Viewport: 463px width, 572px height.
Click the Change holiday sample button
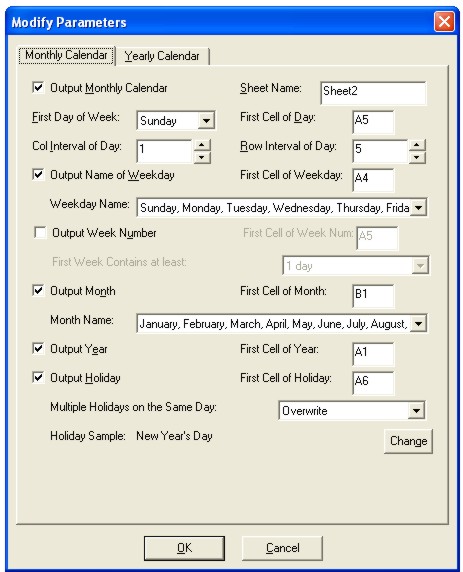click(408, 441)
